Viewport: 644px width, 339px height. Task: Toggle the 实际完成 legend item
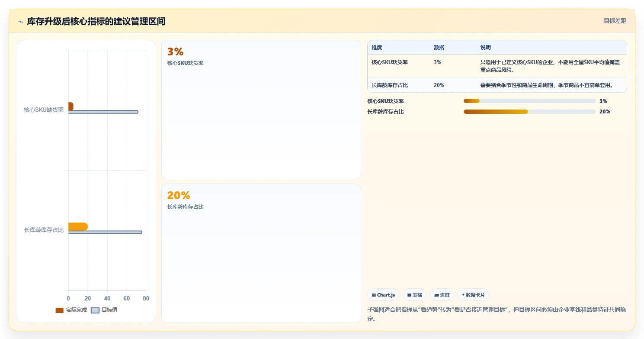[x=71, y=310]
